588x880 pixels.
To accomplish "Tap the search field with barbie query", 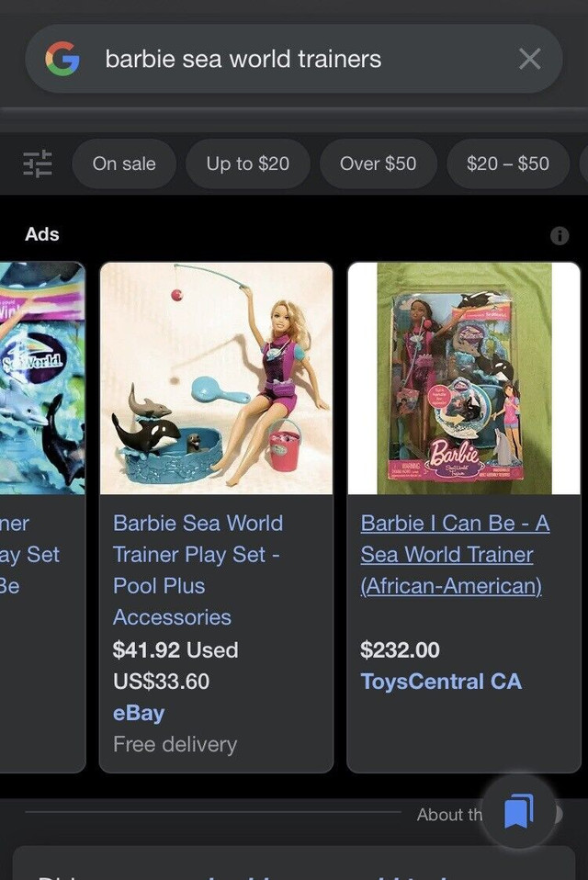I will 276,60.
